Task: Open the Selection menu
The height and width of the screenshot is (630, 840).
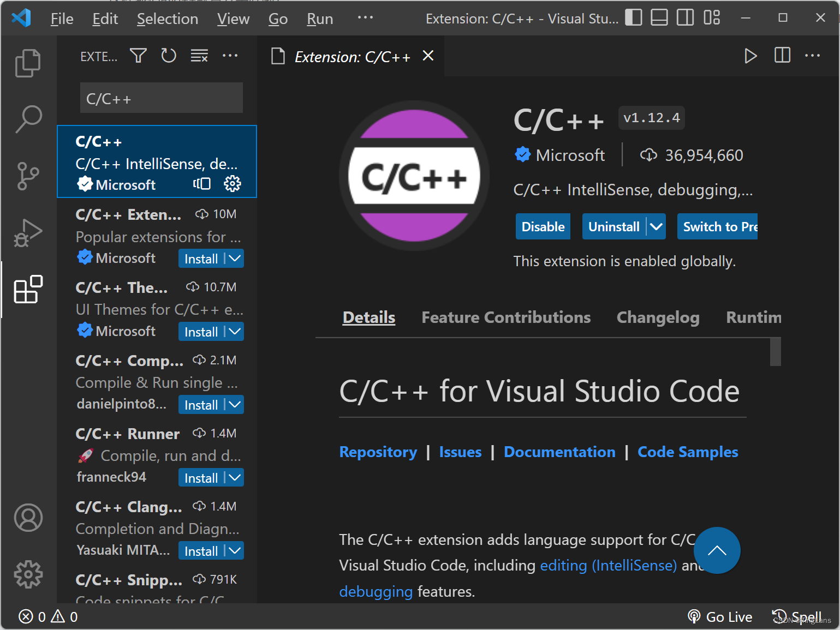Action: coord(167,19)
